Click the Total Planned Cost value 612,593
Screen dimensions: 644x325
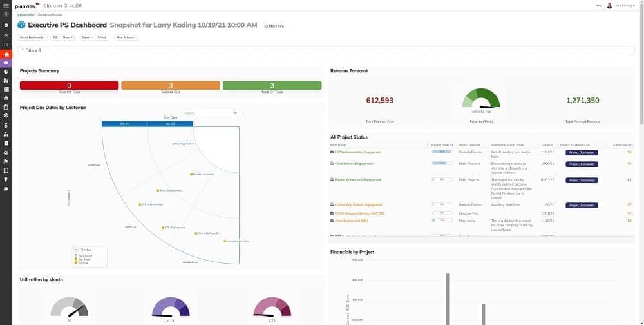point(379,100)
